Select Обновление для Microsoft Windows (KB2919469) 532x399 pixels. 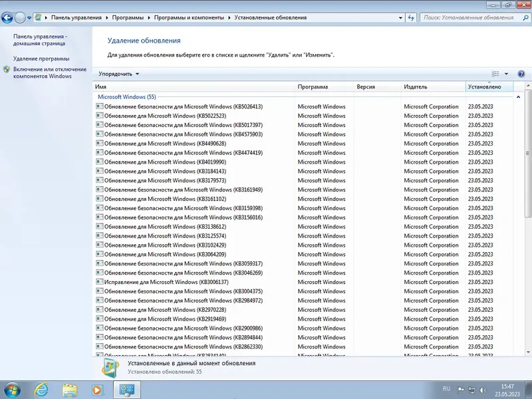165,319
